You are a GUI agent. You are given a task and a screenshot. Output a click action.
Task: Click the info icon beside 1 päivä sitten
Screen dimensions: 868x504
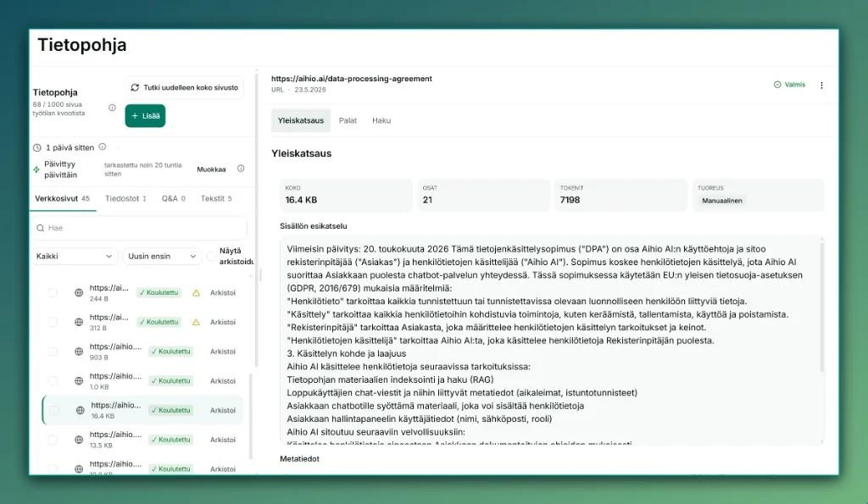pyautogui.click(x=103, y=147)
